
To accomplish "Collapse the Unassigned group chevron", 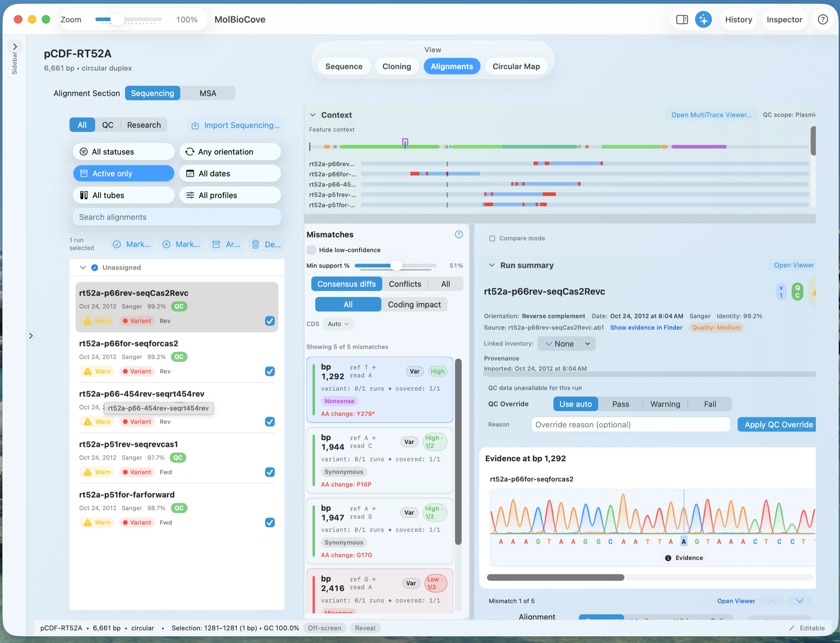I will tap(82, 267).
